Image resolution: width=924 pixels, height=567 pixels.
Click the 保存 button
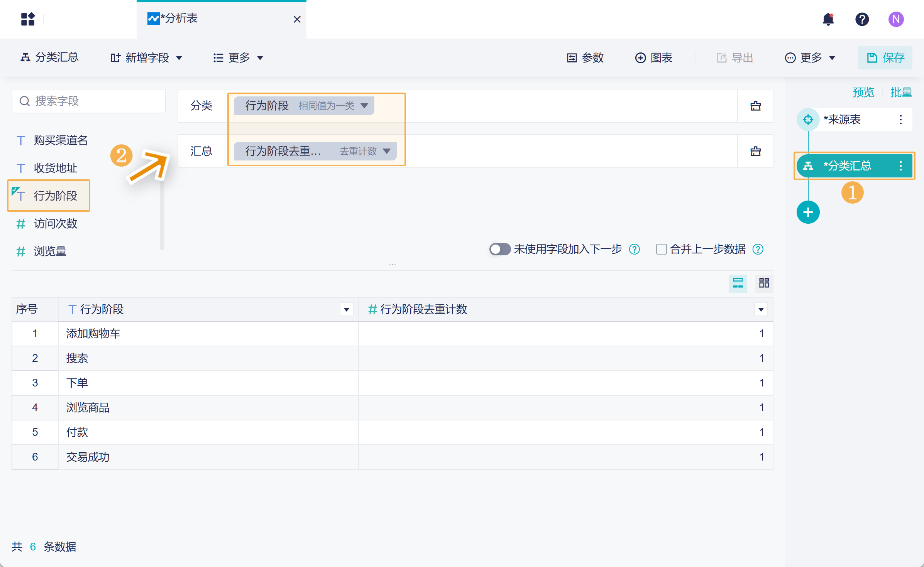tap(885, 58)
